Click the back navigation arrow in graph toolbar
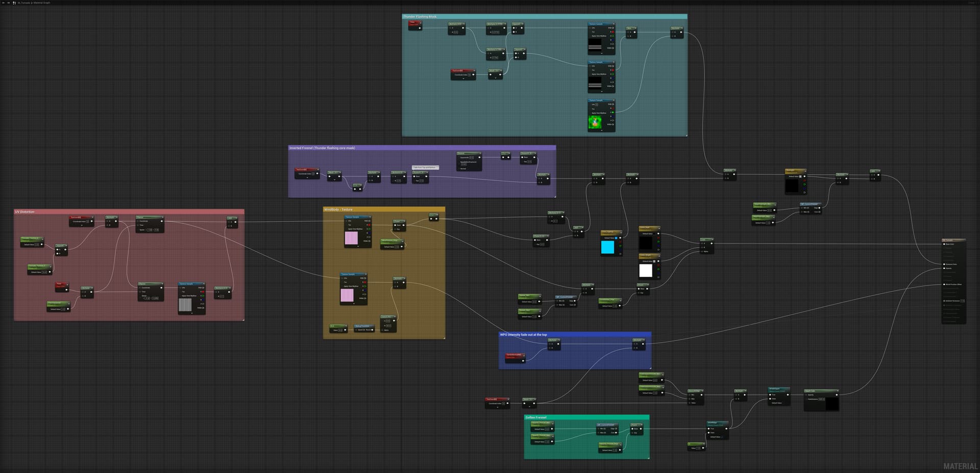The width and height of the screenshot is (980, 473). [3, 3]
